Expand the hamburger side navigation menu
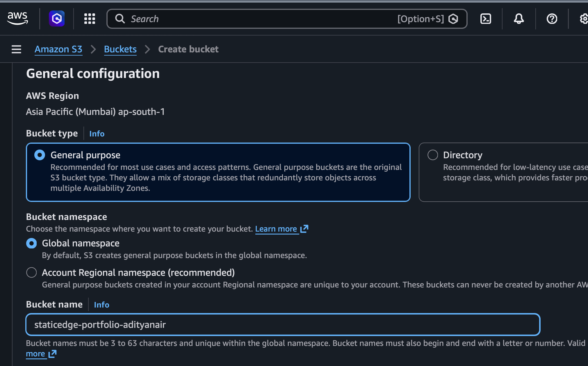Screen dimensions: 588x366 pyautogui.click(x=16, y=49)
